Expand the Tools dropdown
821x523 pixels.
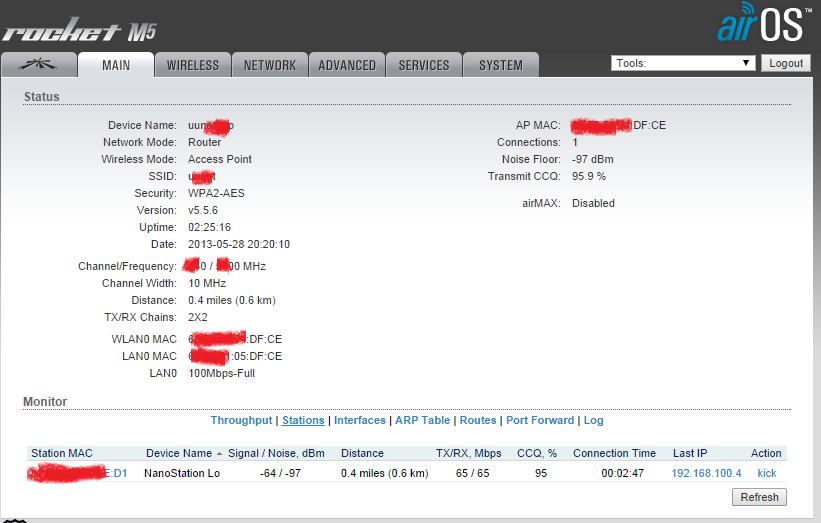[683, 63]
